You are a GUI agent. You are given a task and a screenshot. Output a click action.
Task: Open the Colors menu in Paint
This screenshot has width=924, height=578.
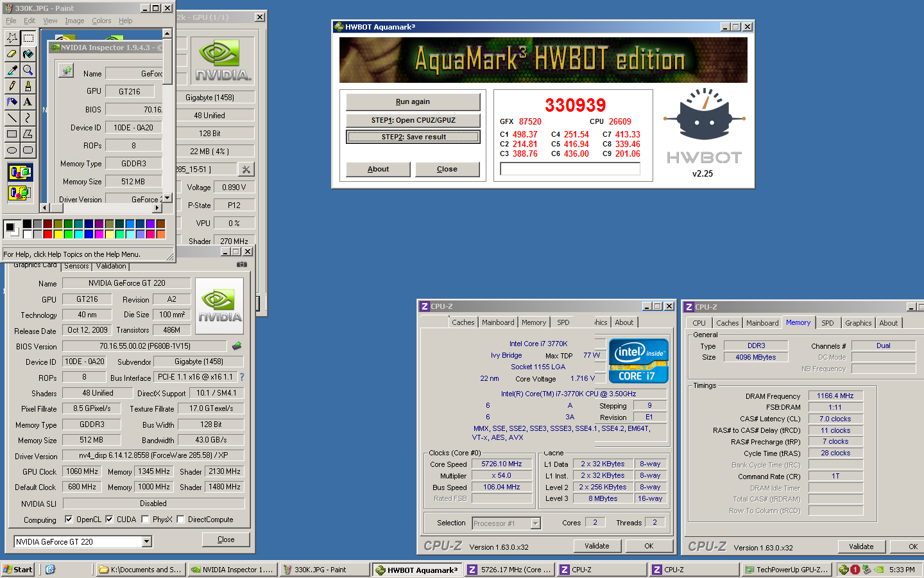click(101, 21)
